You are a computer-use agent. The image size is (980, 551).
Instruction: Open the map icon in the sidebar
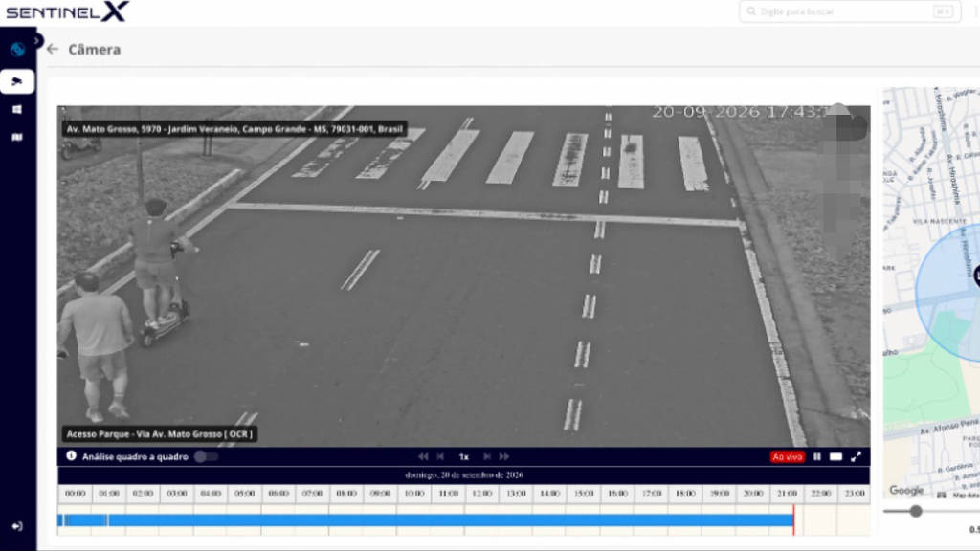click(17, 138)
